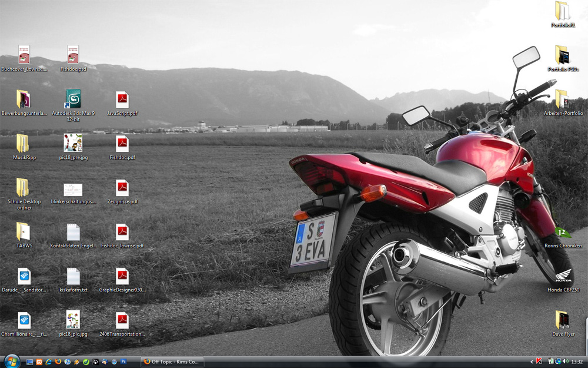Select the MusikRipp folder
Screen dimensions: 588x368
[24, 143]
